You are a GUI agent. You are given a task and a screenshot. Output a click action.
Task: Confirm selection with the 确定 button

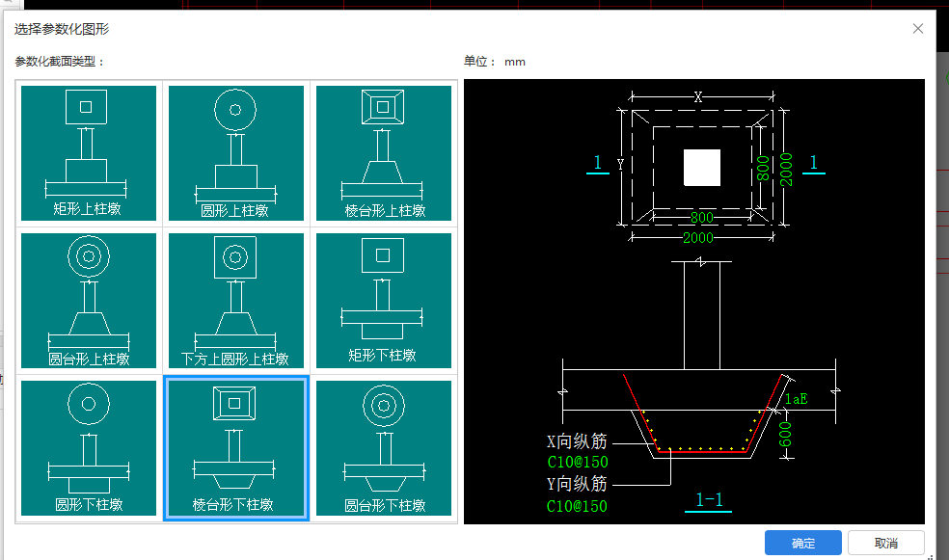803,543
